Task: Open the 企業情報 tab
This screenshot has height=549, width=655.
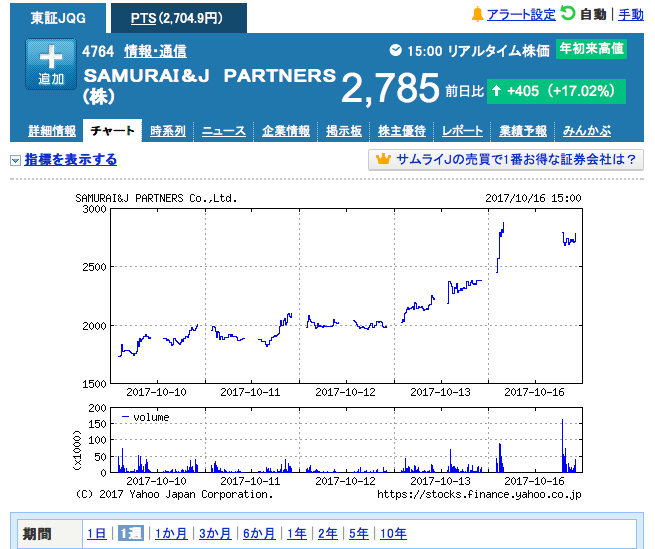Action: tap(286, 131)
